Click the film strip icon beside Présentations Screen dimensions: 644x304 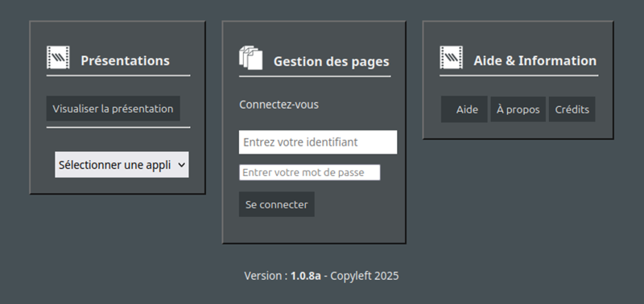point(58,57)
